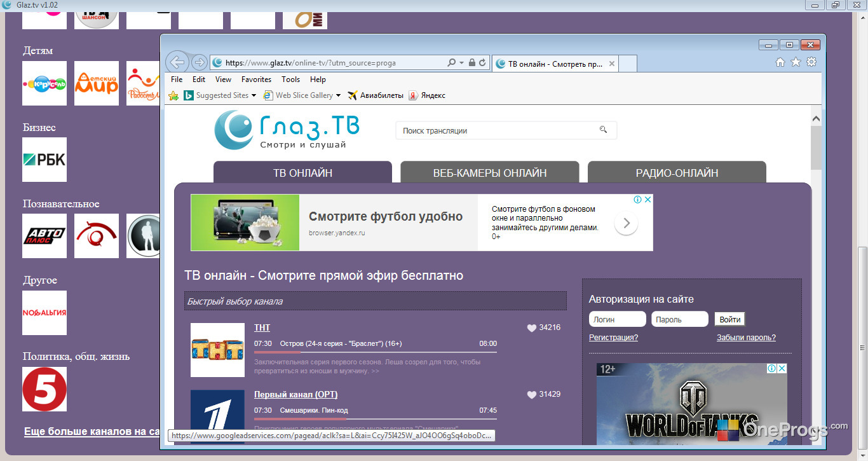Open the Регистрация? link
The image size is (868, 461).
[614, 338]
